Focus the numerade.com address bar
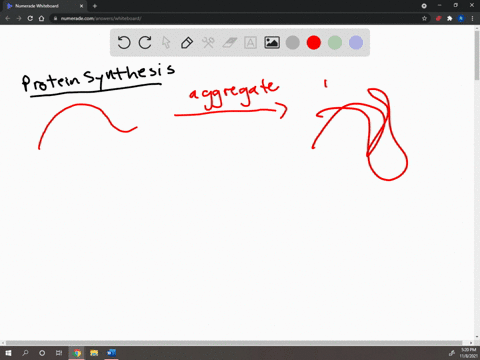 coord(240,18)
